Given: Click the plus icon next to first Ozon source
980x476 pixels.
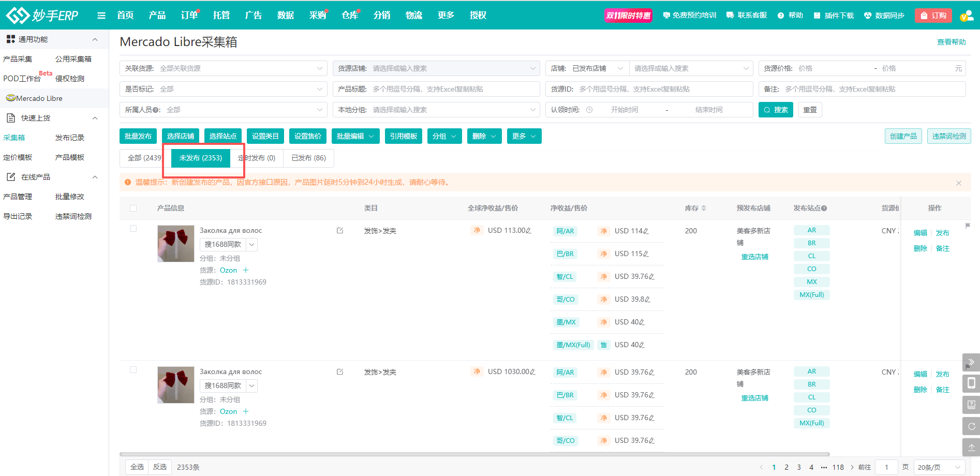Looking at the screenshot, I should tap(246, 270).
